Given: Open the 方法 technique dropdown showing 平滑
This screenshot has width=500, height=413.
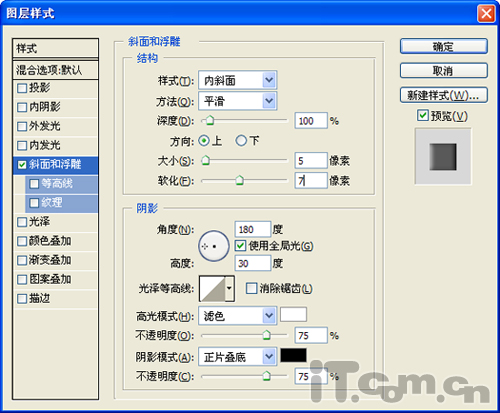Looking at the screenshot, I should click(x=238, y=101).
